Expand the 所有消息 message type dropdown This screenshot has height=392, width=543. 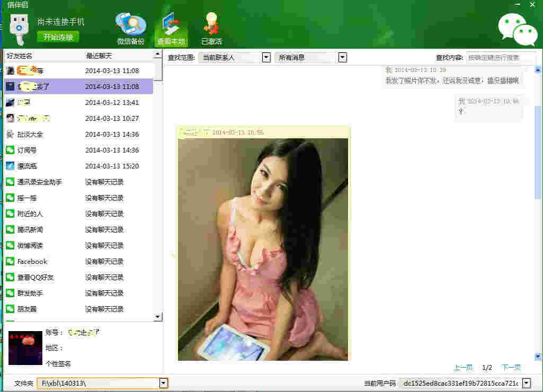tap(342, 57)
